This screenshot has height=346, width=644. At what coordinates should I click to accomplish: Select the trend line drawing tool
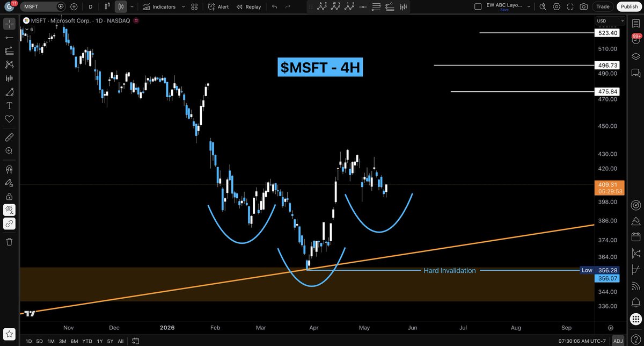click(x=9, y=37)
